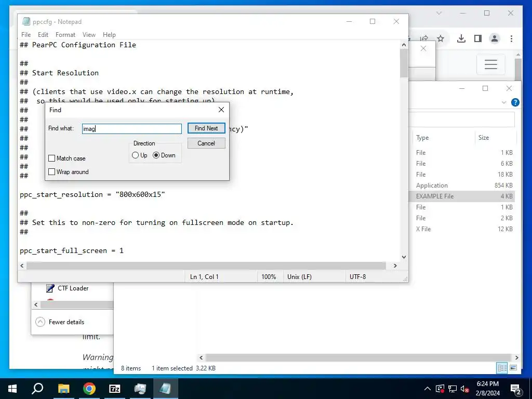532x399 pixels.
Task: Click the muted volume tray icon
Action: tap(464, 389)
